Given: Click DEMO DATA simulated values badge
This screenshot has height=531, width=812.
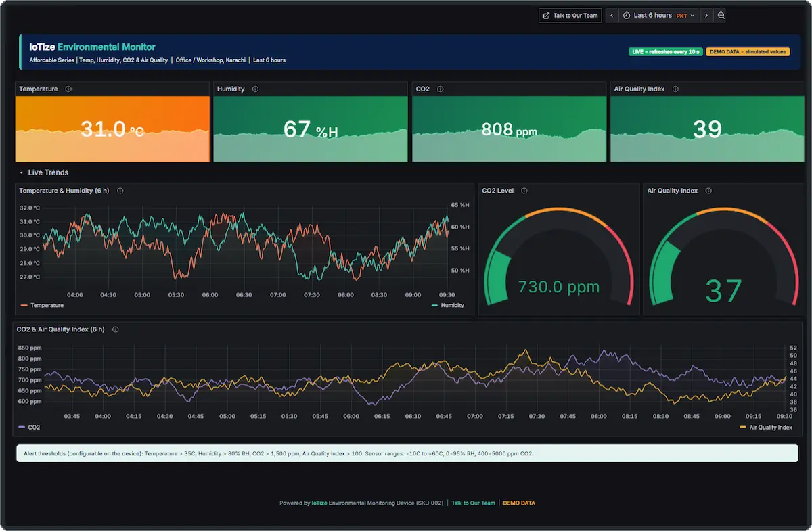Looking at the screenshot, I should (748, 51).
